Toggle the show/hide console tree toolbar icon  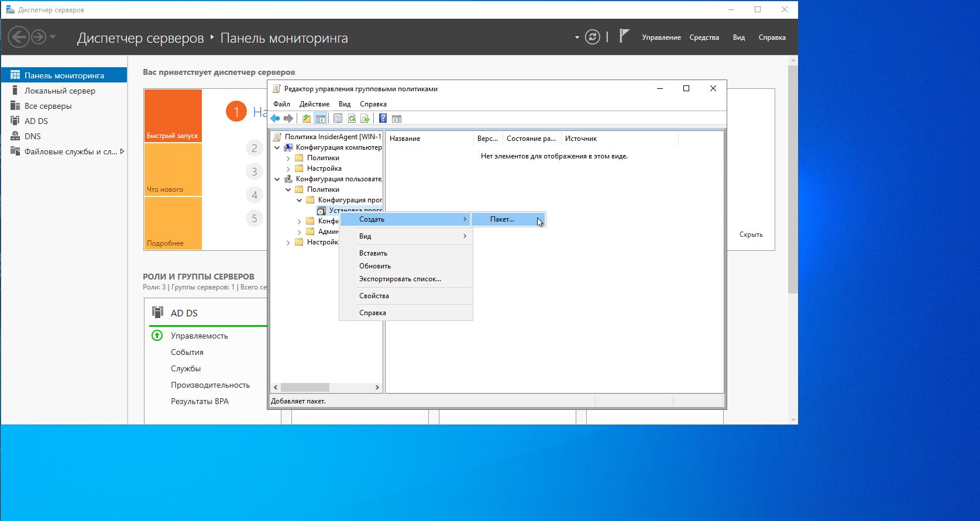pyautogui.click(x=321, y=119)
